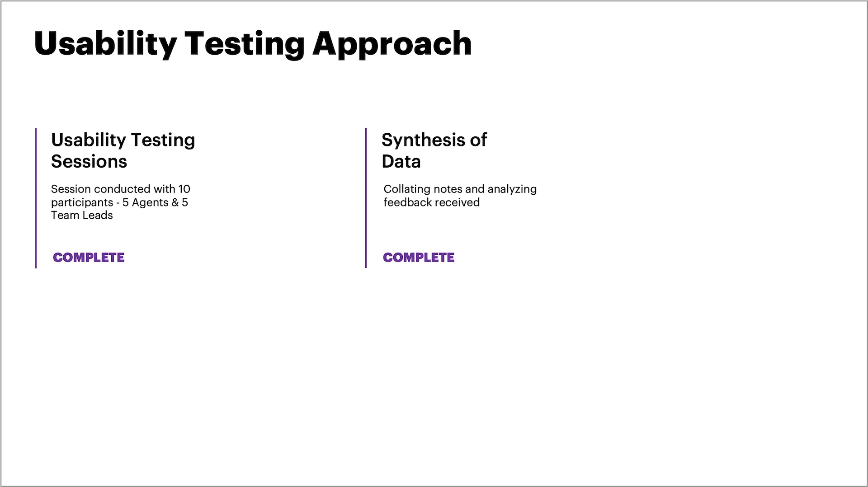
Task: Click the participants word in session description
Action: [82, 203]
